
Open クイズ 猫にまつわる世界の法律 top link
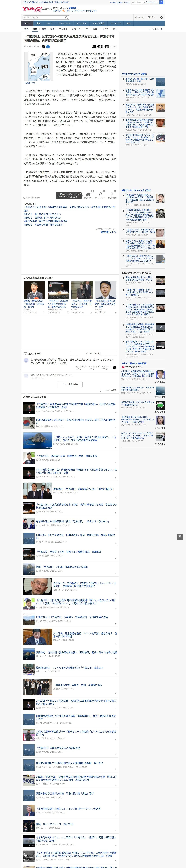pyautogui.click(x=46, y=2)
